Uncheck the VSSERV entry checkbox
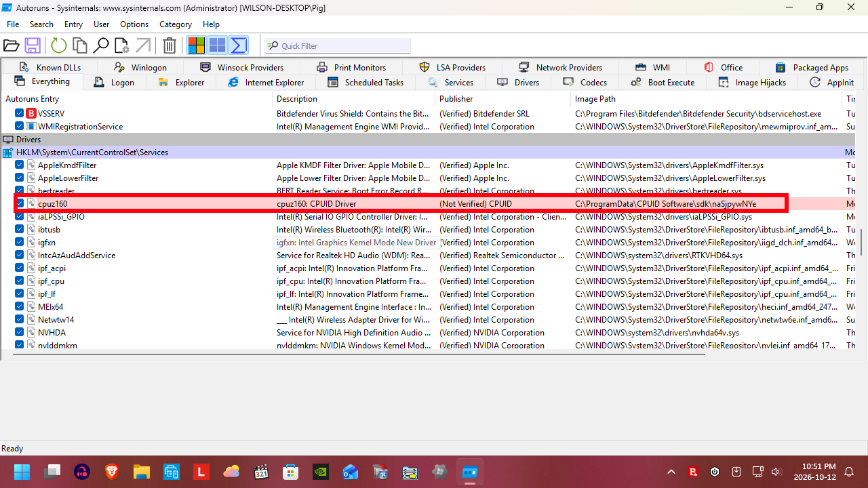Screen dimensions: 868x488 point(20,114)
